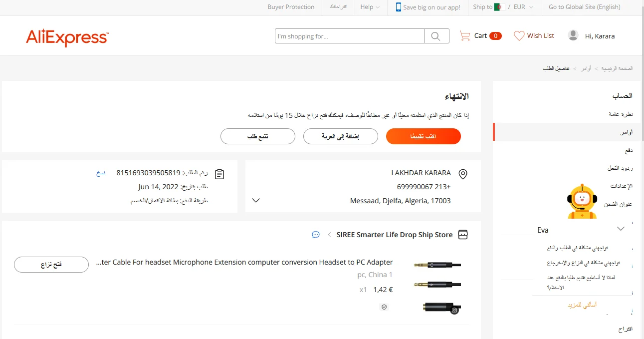Click Eva option تواجهني مشكلة في النزاع والإسترجاع

click(x=583, y=263)
